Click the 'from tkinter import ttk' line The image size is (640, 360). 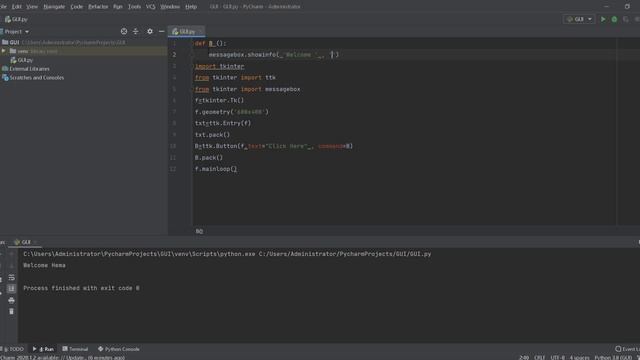click(x=235, y=78)
